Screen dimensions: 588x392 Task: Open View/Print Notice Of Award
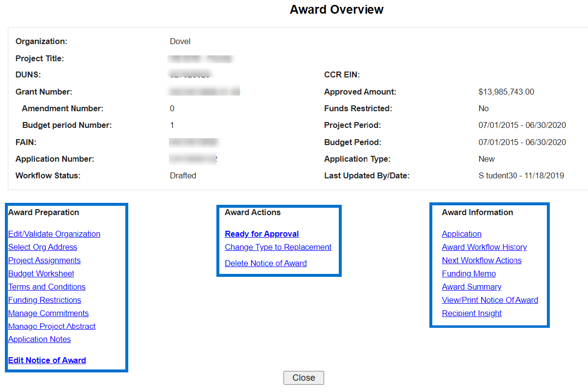coord(490,300)
